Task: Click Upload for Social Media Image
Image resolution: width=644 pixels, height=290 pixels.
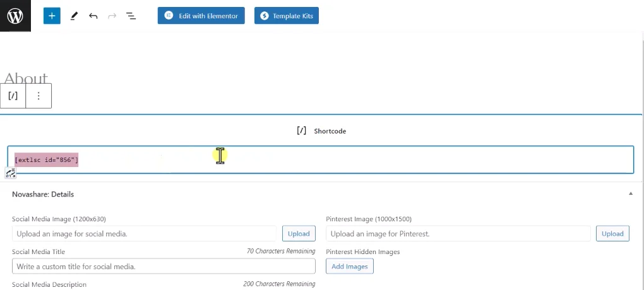Action: point(299,233)
